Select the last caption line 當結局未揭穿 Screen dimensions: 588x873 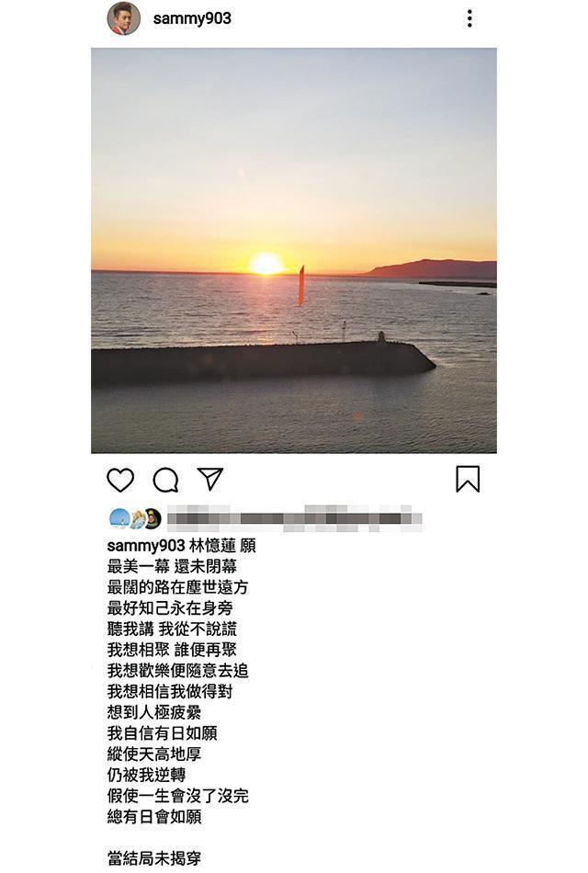(154, 858)
